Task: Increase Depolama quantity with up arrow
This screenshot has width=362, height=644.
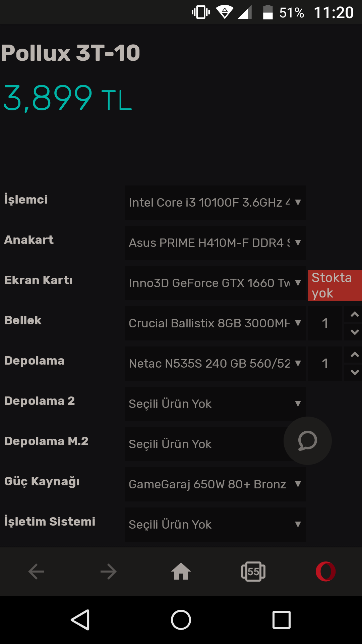Action: (x=354, y=355)
